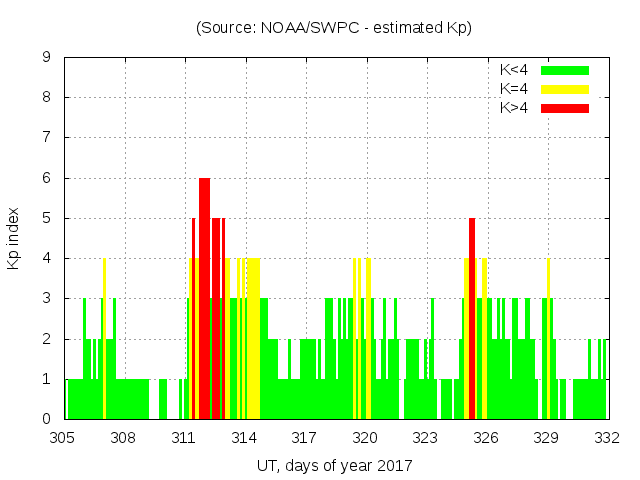The height and width of the screenshot is (480, 640).
Task: Click the 'Kp index' y-axis label
Action: click(14, 238)
